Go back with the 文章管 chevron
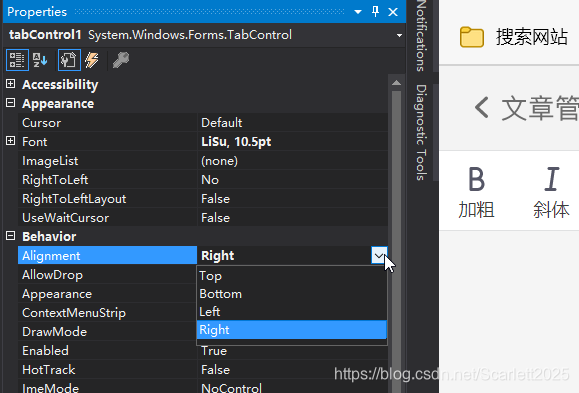Screen dimensions: 579x393 click(482, 107)
